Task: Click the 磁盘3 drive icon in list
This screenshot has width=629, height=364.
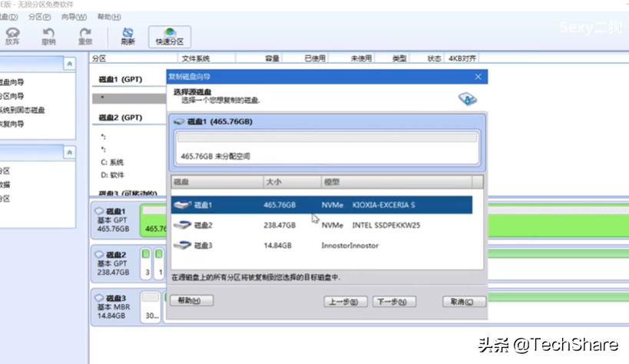Action: (182, 245)
